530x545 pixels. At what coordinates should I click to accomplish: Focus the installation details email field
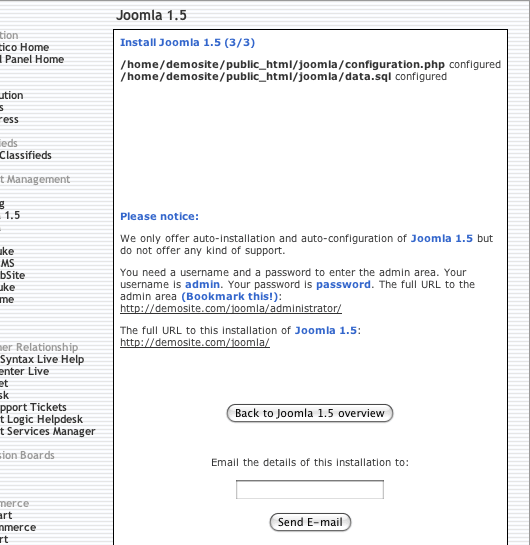click(x=310, y=489)
